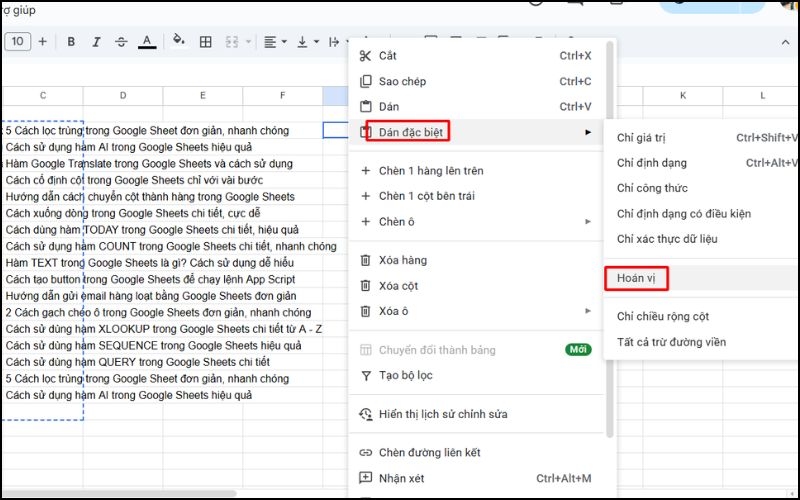The width and height of the screenshot is (800, 500).
Task: Select column L header
Action: pyautogui.click(x=762, y=96)
